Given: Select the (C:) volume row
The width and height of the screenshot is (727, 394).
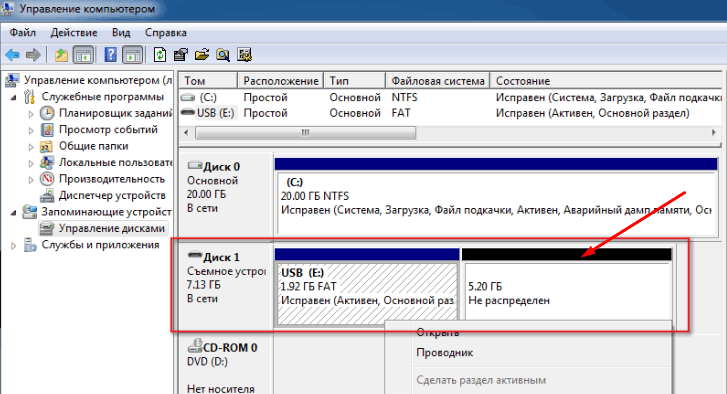Looking at the screenshot, I should [x=451, y=97].
